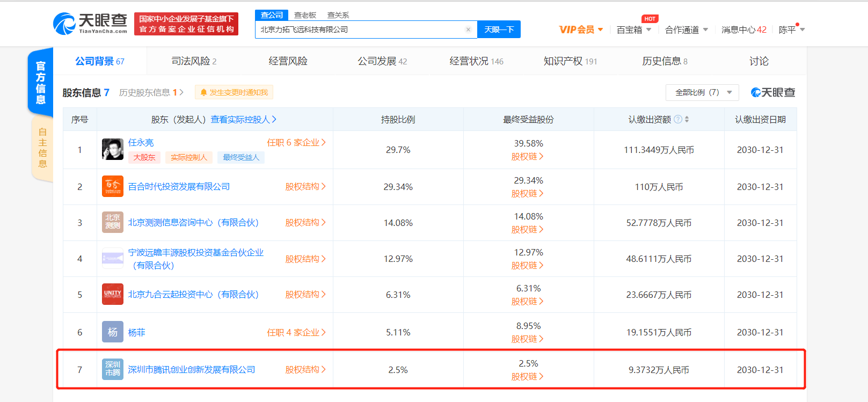This screenshot has width=868, height=402.
Task: Switch to the 查公司 search tab
Action: coord(272,15)
